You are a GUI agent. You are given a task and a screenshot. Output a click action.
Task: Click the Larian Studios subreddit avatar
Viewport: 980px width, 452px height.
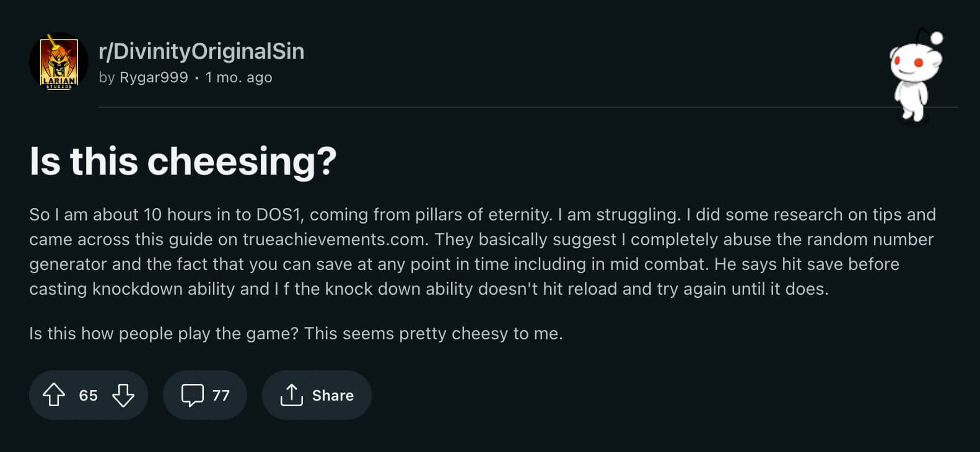click(59, 61)
